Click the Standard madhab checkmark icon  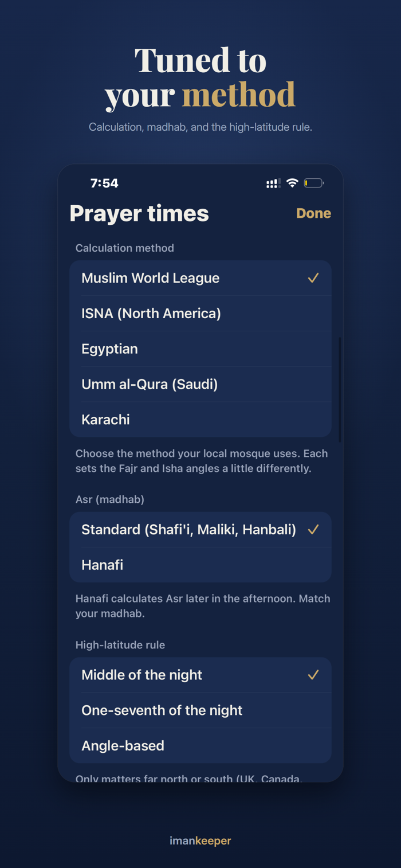click(x=313, y=530)
